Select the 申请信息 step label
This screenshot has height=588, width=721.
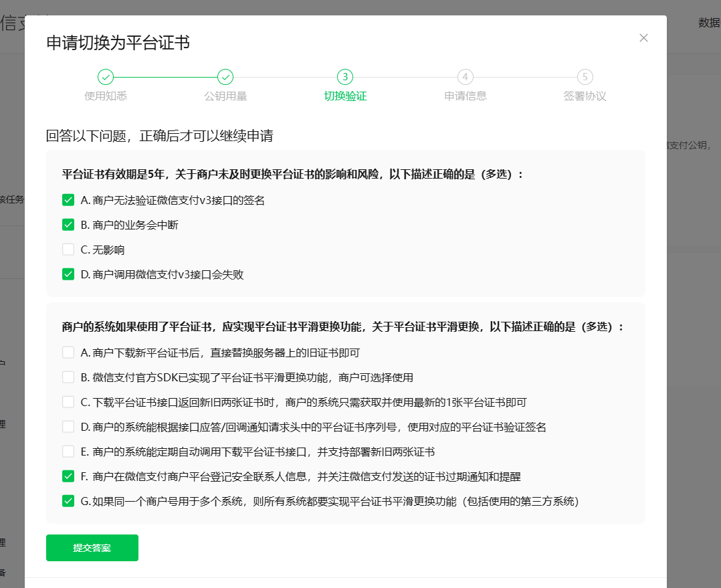click(465, 96)
